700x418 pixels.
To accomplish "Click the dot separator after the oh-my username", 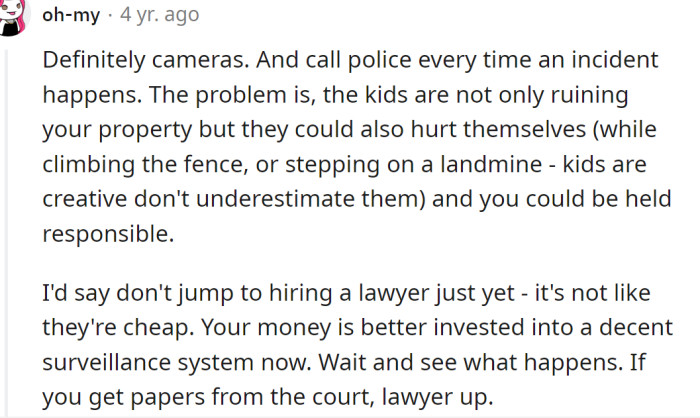I will tap(110, 16).
